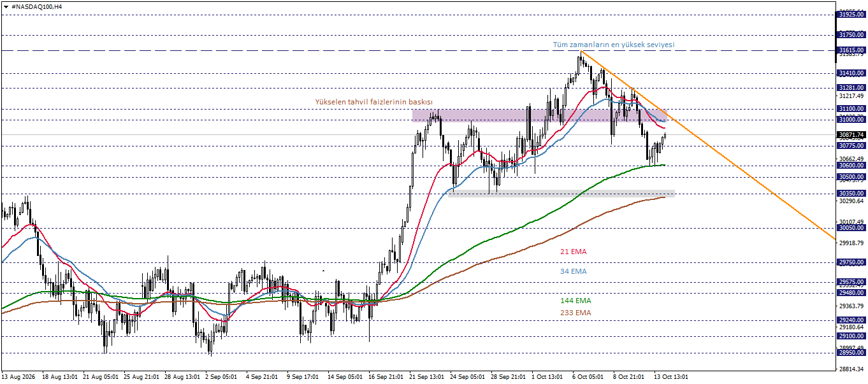868x384 pixels.
Task: Click the 29750.00 price level tag
Action: [851, 262]
